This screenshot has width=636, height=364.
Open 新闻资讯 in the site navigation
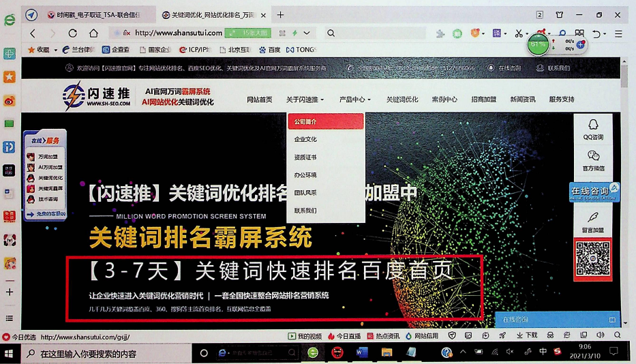tap(523, 100)
